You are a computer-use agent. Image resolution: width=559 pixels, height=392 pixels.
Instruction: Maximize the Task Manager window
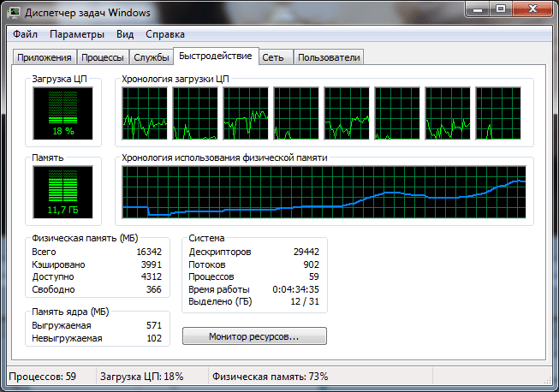click(501, 9)
